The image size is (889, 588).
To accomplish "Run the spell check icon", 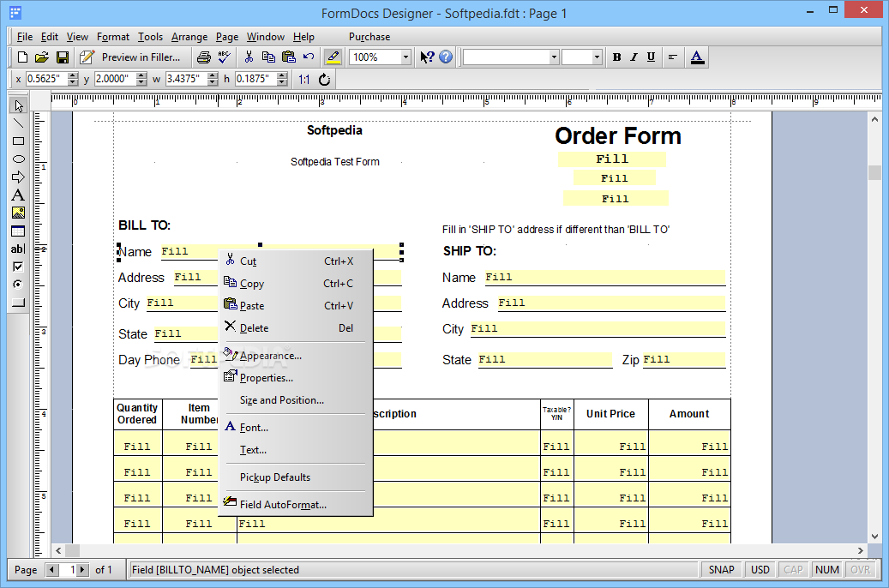I will [x=225, y=57].
